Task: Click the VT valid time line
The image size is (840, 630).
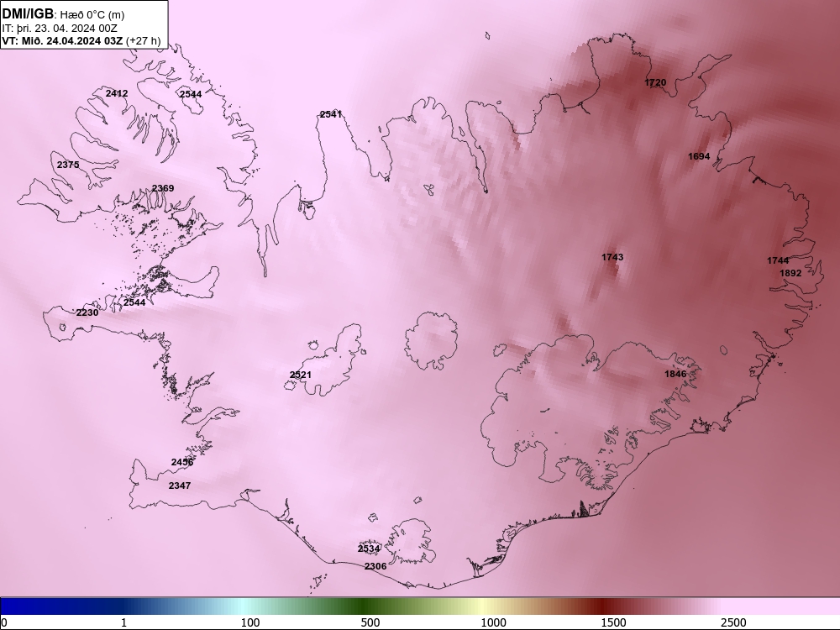Action: click(81, 40)
